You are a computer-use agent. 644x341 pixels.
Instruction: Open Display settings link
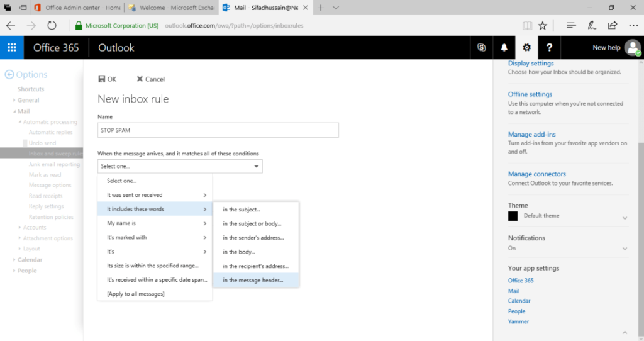tap(531, 64)
